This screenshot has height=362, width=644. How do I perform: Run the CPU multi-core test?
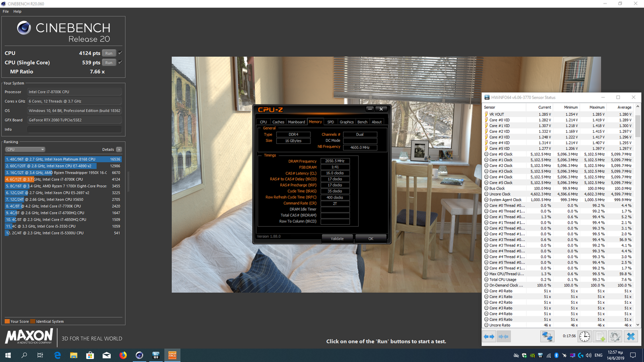pyautogui.click(x=109, y=53)
